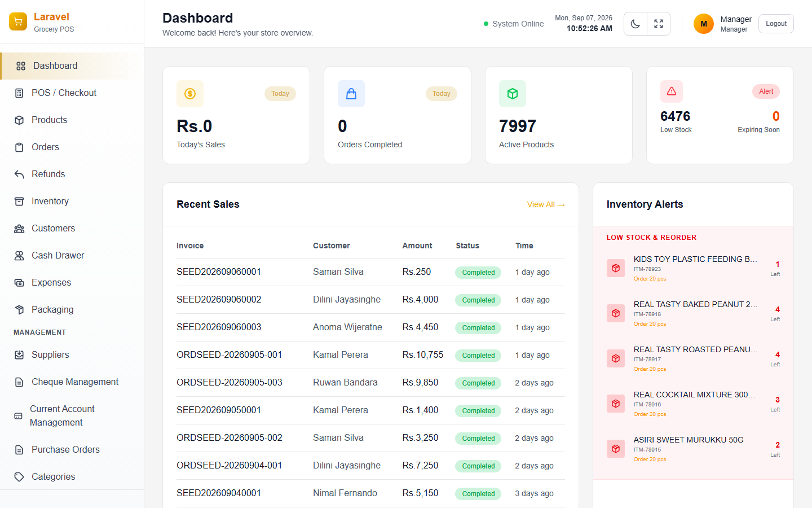Click the Cheque Management document icon
This screenshot has width=812, height=508.
(19, 382)
